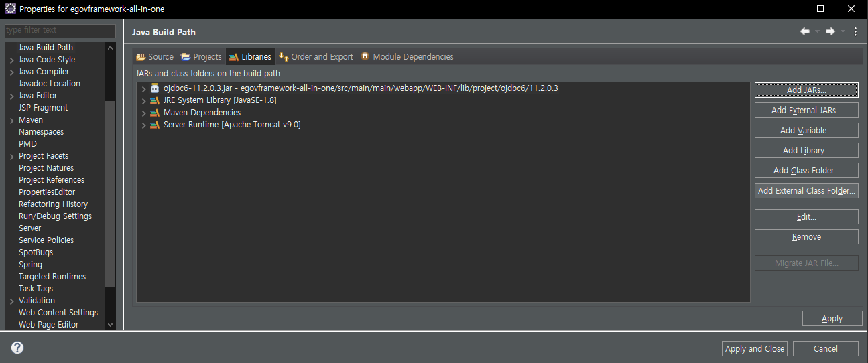Click Add Class Folder... button
This screenshot has height=363, width=868.
[x=806, y=170]
